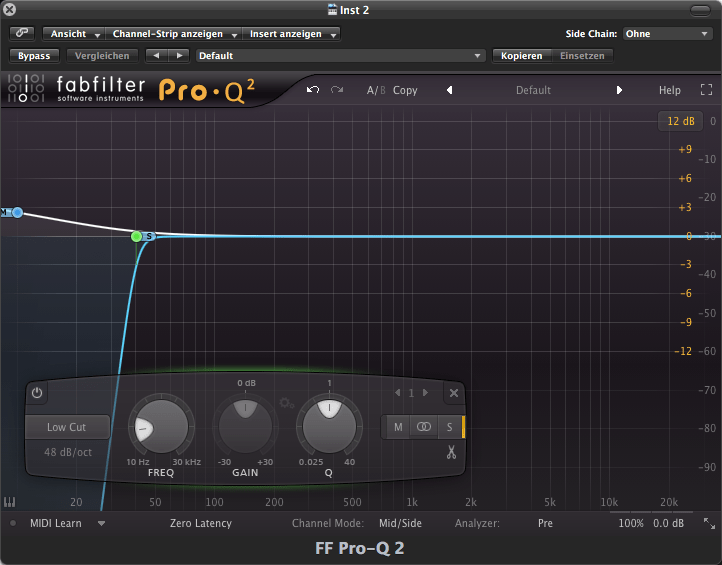
Task: Toggle the Bypass button
Action: 34,56
